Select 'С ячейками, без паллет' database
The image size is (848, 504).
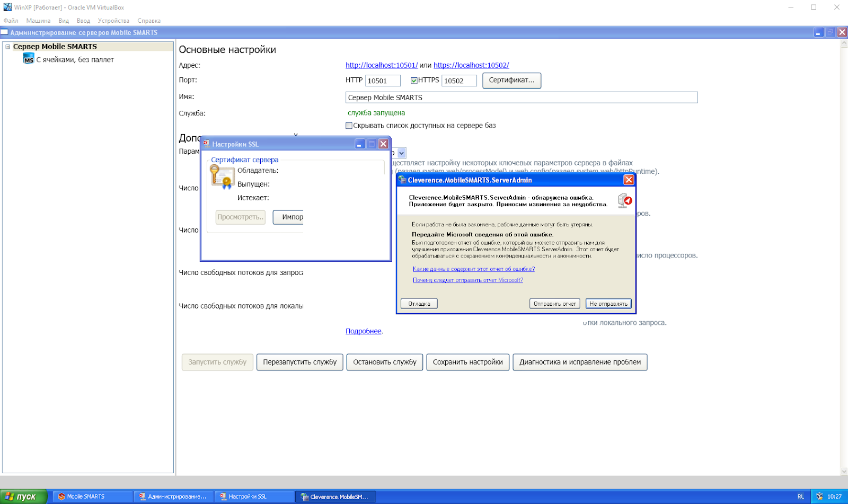(75, 59)
